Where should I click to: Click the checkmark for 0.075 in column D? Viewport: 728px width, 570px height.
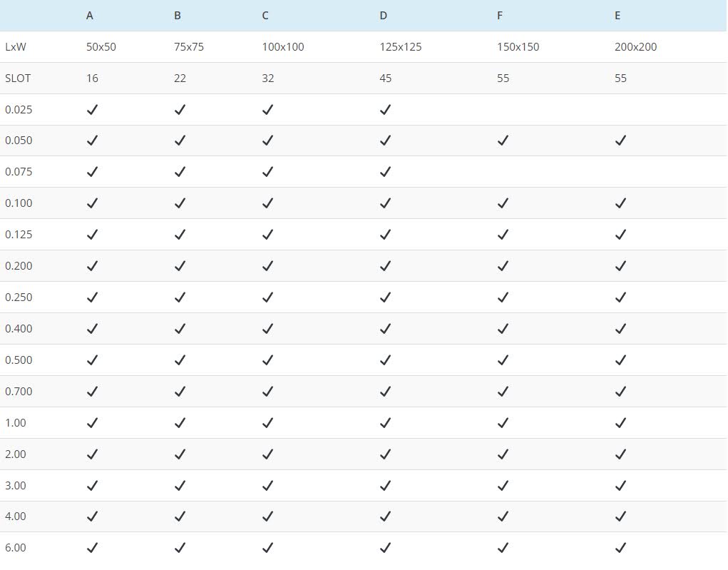385,172
